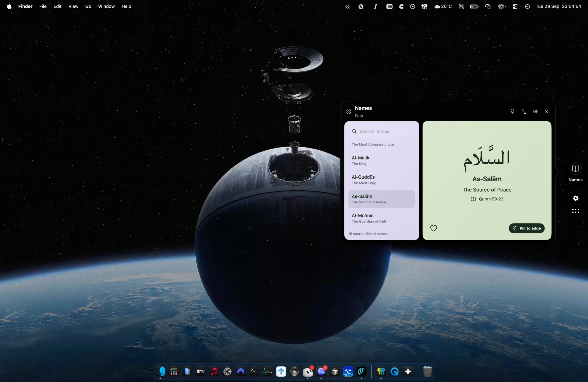588x382 pixels.
Task: Click the music note menu bar icon
Action: (375, 7)
